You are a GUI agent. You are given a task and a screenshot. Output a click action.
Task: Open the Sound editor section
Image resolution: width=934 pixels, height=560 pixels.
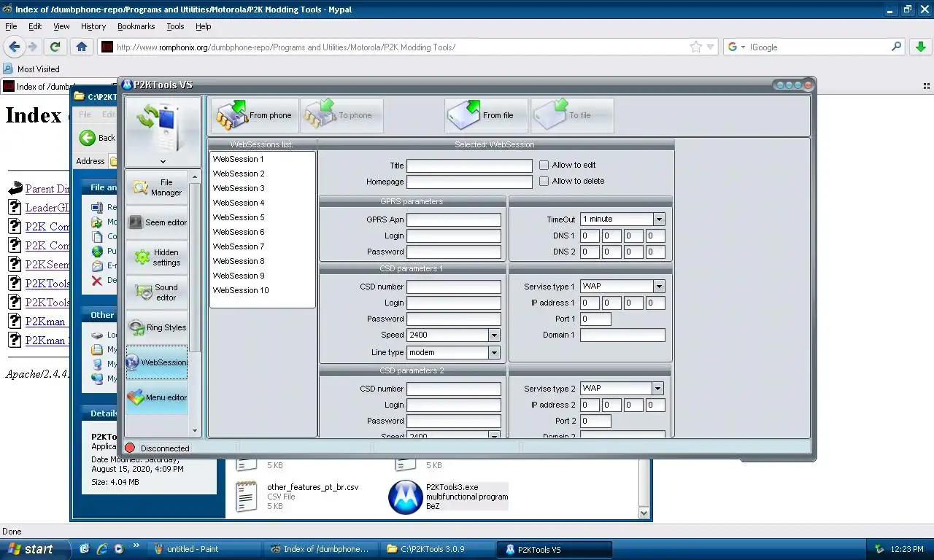pyautogui.click(x=157, y=292)
